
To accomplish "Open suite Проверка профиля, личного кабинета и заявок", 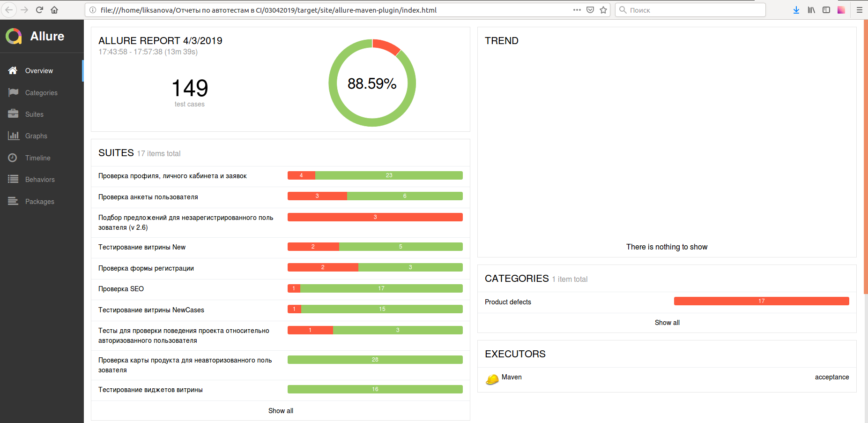I will 281,176.
